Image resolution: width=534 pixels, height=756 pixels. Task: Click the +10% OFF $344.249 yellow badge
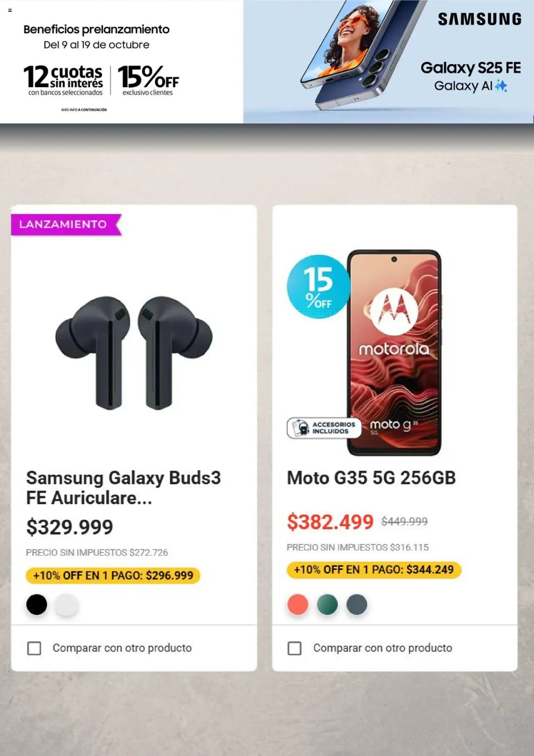click(x=374, y=570)
